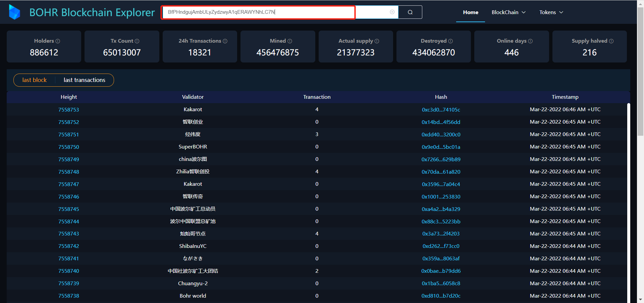Viewport: 644px width, 303px height.
Task: Click the search magnifier button
Action: coord(410,12)
